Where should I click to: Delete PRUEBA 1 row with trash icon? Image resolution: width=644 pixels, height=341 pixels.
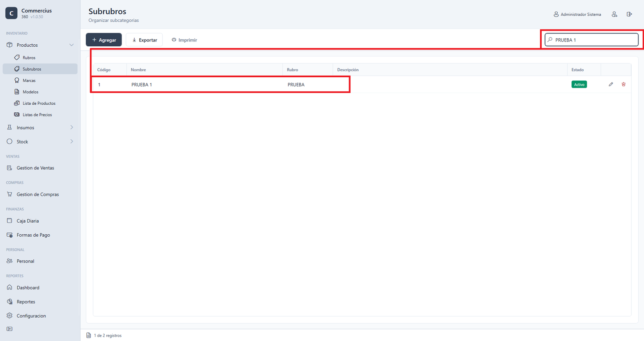623,84
